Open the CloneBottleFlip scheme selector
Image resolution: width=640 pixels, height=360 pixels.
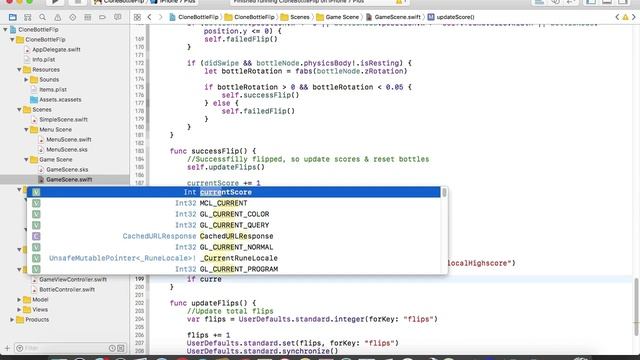coord(119,2)
